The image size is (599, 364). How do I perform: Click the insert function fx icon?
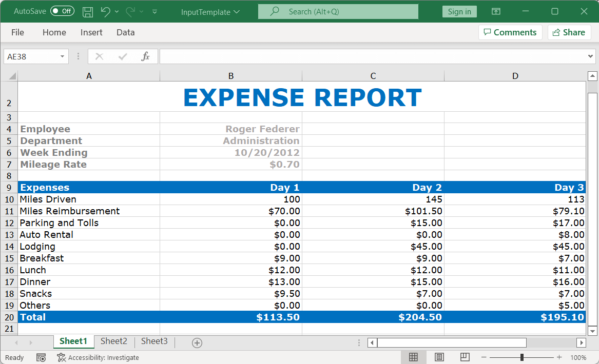click(146, 56)
